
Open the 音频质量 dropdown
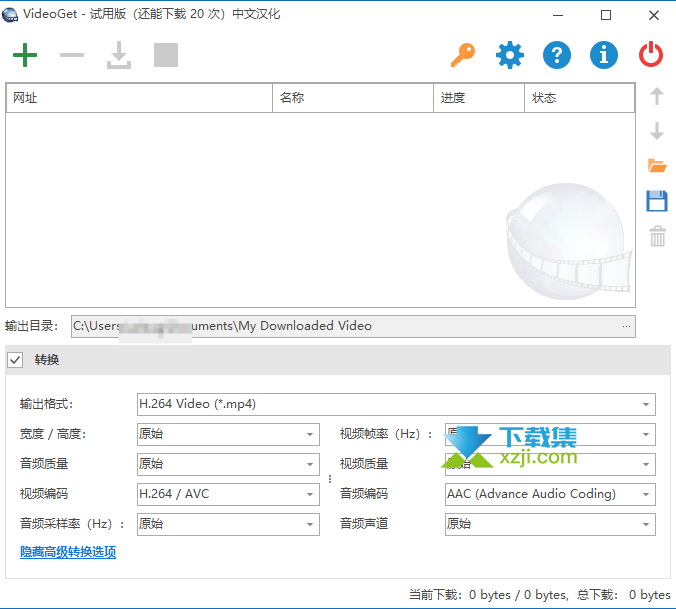tap(228, 464)
